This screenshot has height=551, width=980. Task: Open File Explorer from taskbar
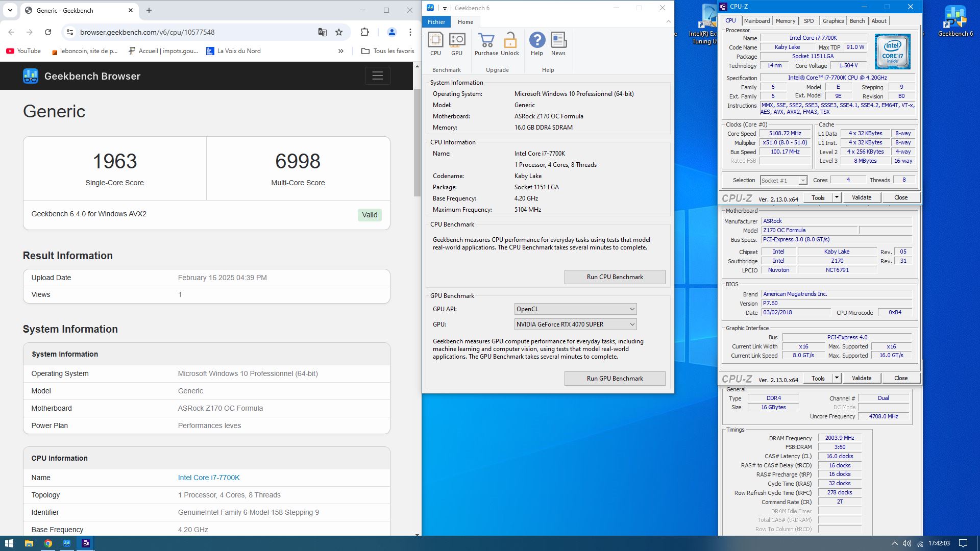(29, 543)
